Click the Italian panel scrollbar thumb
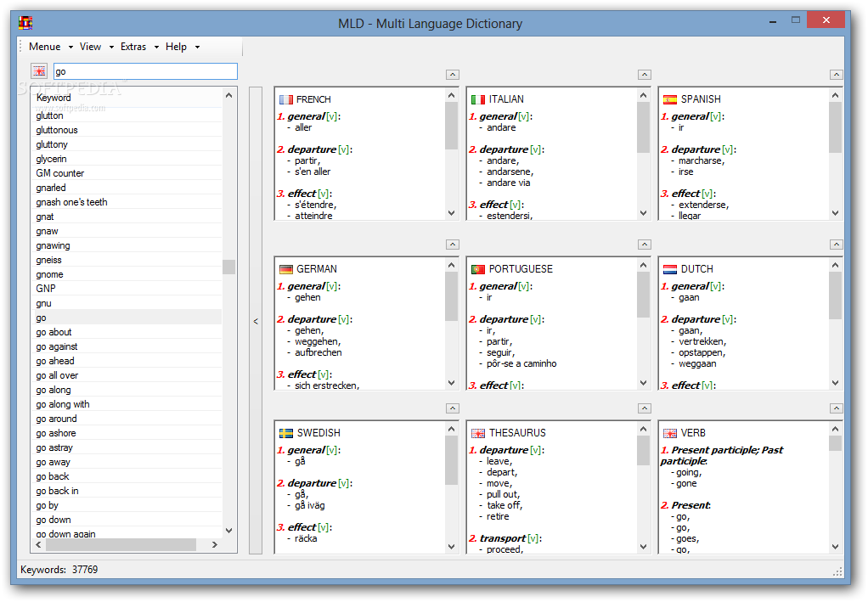Image resolution: width=868 pixels, height=602 pixels. click(x=643, y=127)
